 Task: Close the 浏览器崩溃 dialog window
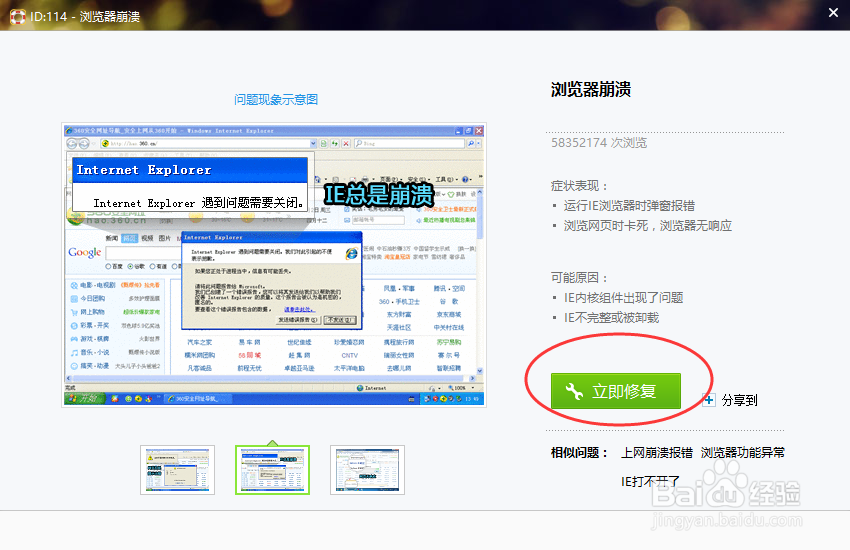833,12
